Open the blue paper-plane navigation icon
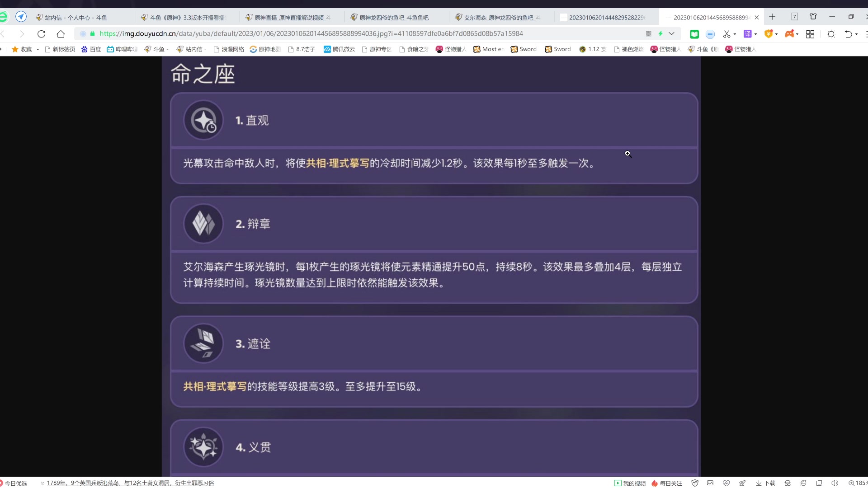This screenshot has width=868, height=488. 21,17
